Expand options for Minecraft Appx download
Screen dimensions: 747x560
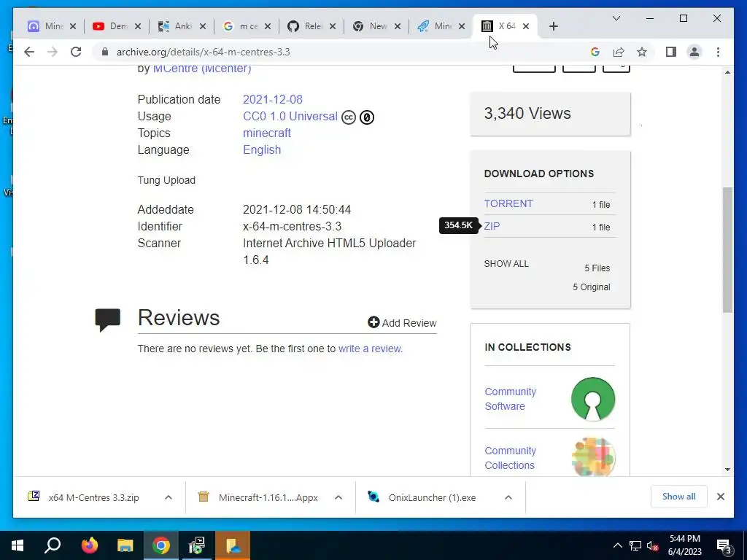pos(338,497)
